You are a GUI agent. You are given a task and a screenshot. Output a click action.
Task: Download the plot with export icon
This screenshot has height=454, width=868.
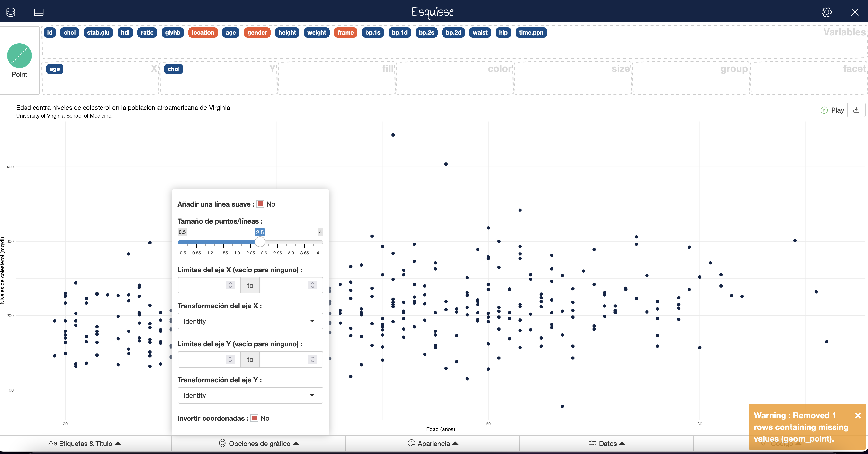[x=856, y=110]
